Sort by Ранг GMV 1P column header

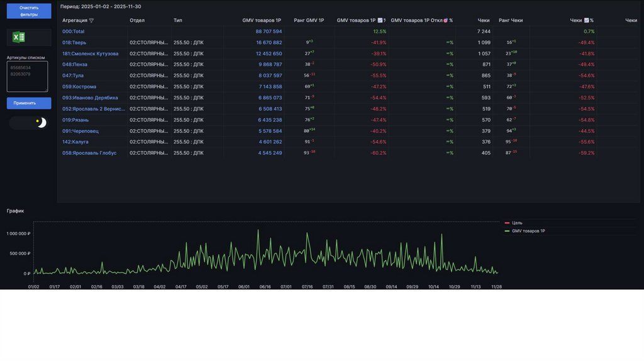tap(309, 21)
